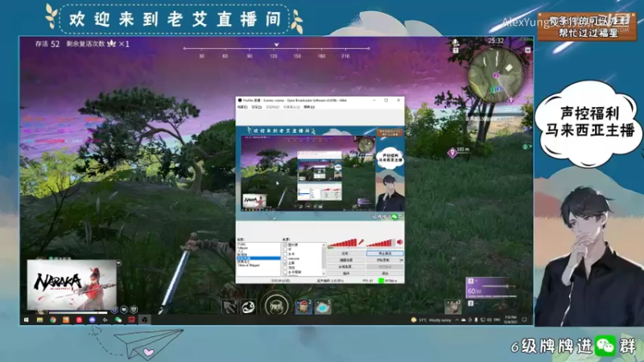Toggle the checked source below welcome in OBS
Screen dimensions: 644x362
pos(285,263)
